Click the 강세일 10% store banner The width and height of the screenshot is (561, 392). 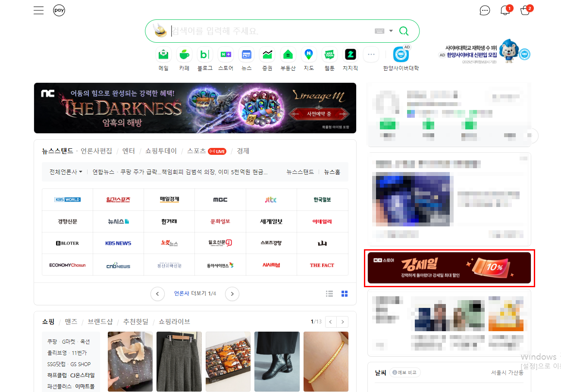click(449, 268)
